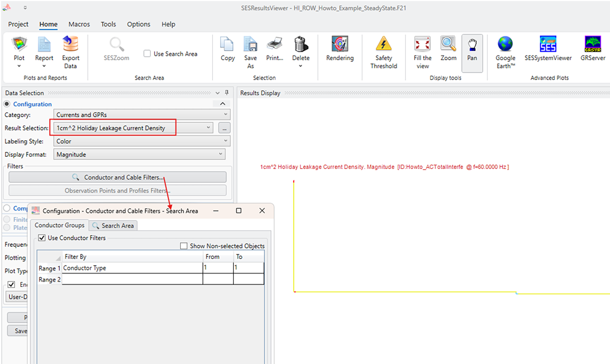Viewport: 610px width, 364px height.
Task: Click the Filter By column header
Action: click(x=132, y=257)
